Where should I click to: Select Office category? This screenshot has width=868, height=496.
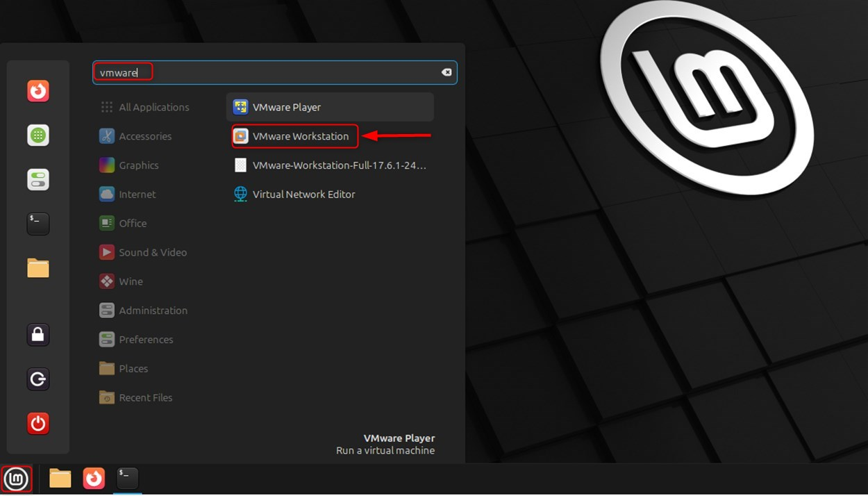tap(123, 224)
